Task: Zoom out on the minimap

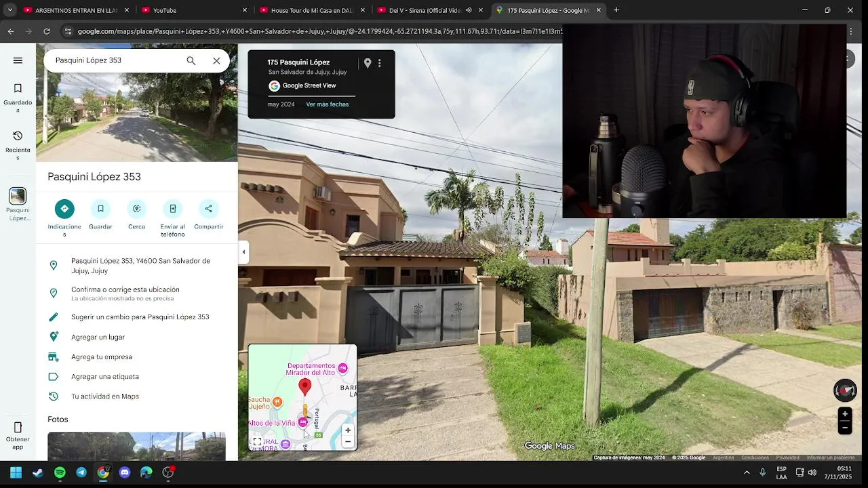Action: pos(348,442)
